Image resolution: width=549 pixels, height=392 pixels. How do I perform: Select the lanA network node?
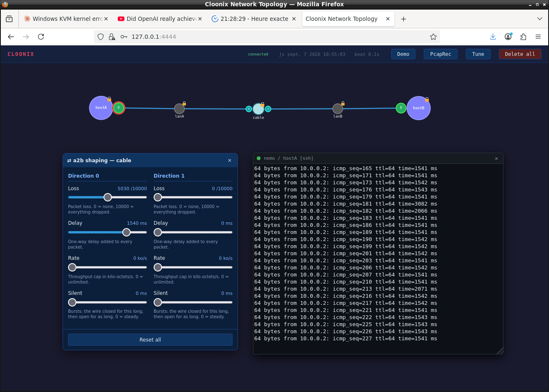point(179,108)
